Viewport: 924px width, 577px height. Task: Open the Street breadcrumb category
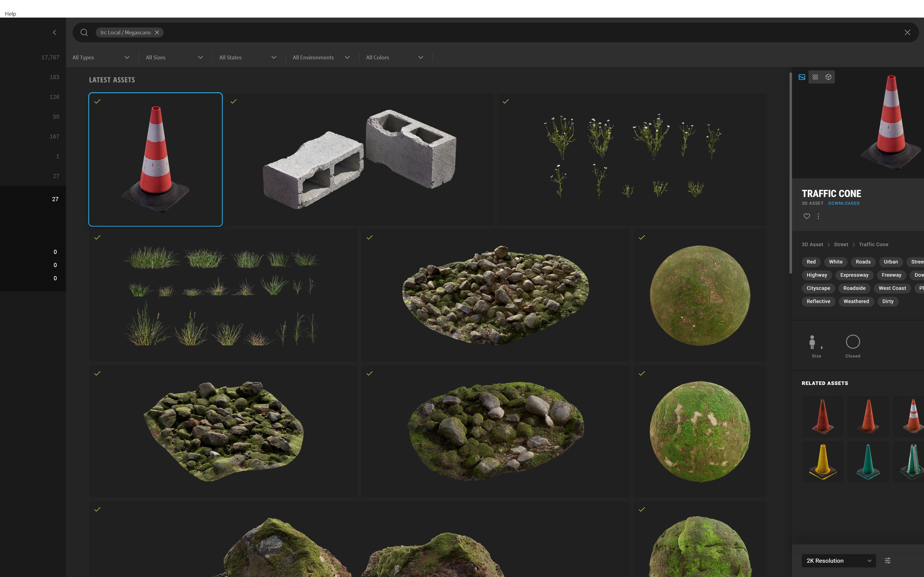[x=841, y=244]
